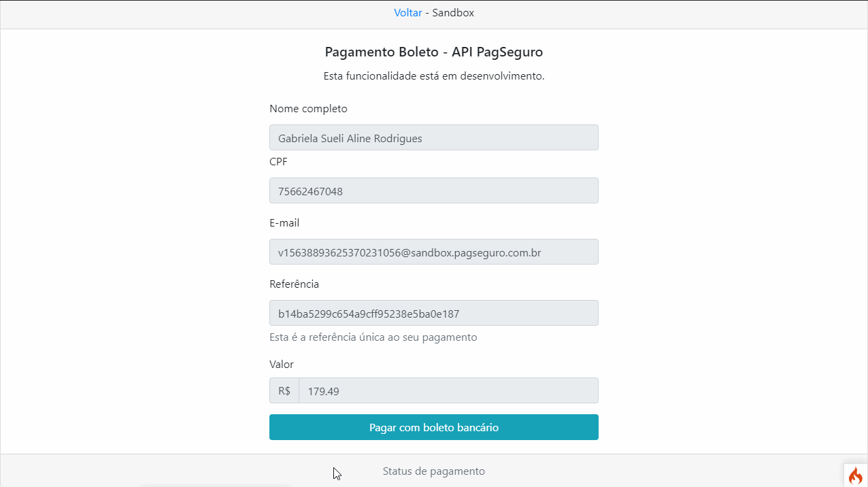Click the Sandbox header text
Viewport: 868px width, 487px height.
(x=453, y=13)
